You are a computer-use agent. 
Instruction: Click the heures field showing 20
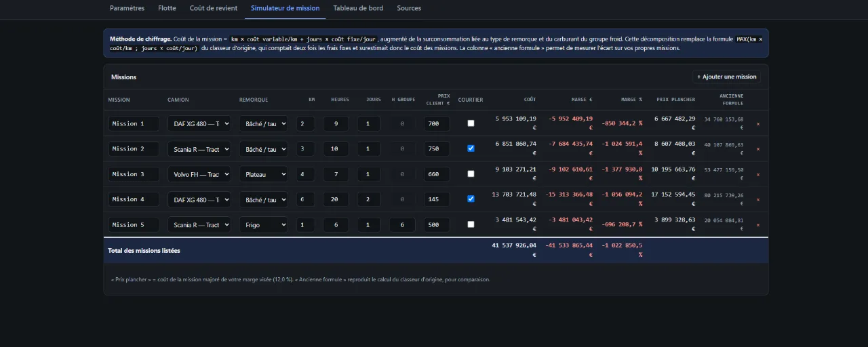point(336,199)
